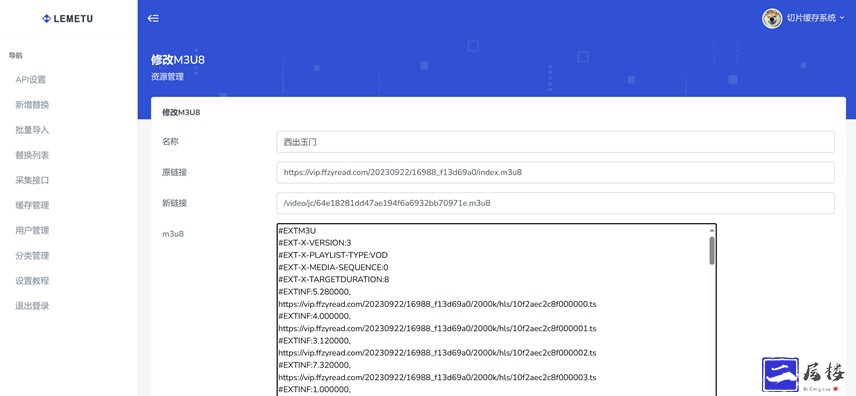Image resolution: width=856 pixels, height=396 pixels.
Task: Click the segment URL ending 8f000002.ts
Action: (x=437, y=353)
